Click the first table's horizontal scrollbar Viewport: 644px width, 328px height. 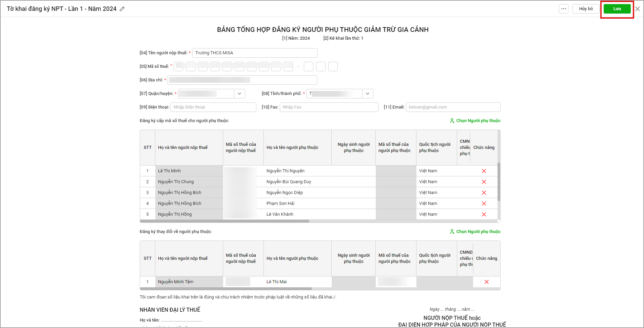[225, 221]
